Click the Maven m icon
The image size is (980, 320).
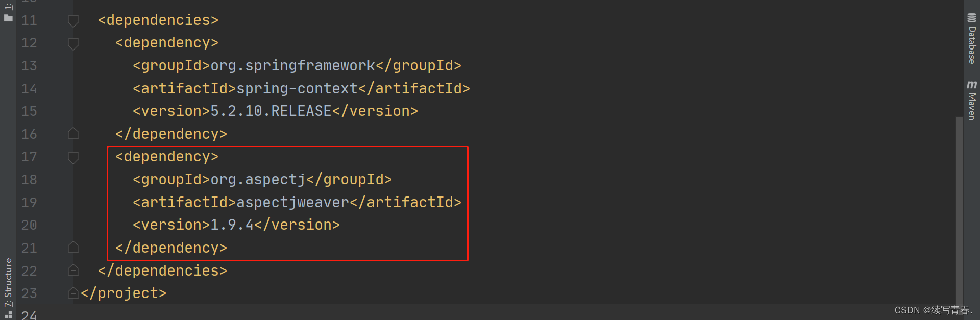(x=972, y=85)
